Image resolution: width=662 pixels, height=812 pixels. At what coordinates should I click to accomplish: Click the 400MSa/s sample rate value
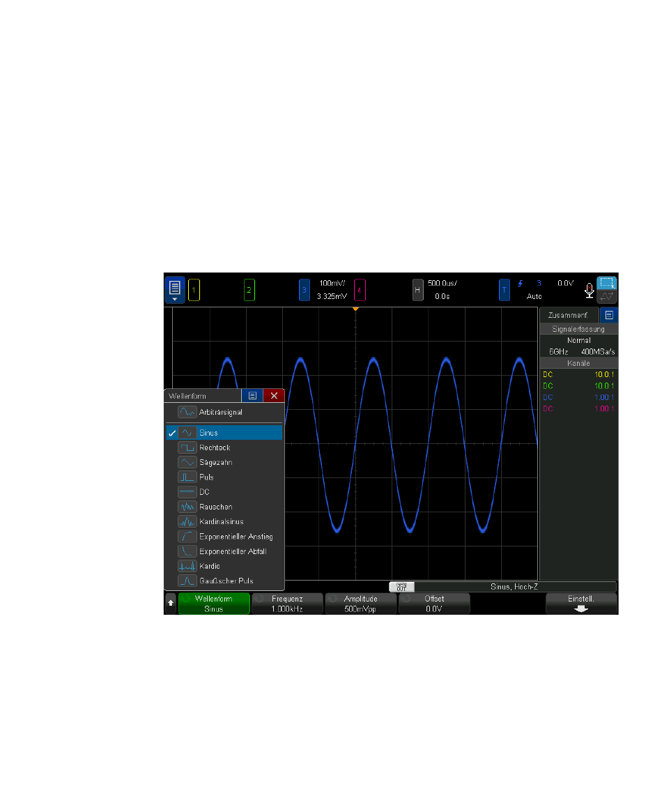pyautogui.click(x=598, y=351)
